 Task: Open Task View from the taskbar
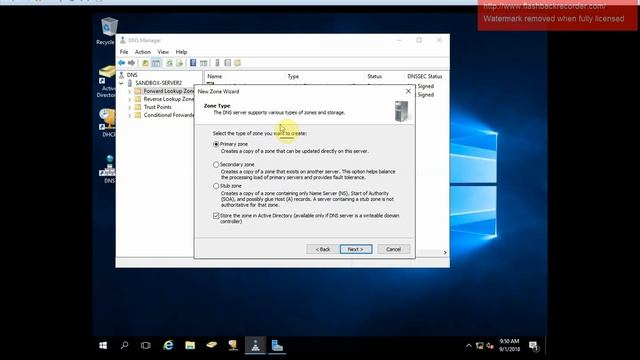click(x=146, y=346)
